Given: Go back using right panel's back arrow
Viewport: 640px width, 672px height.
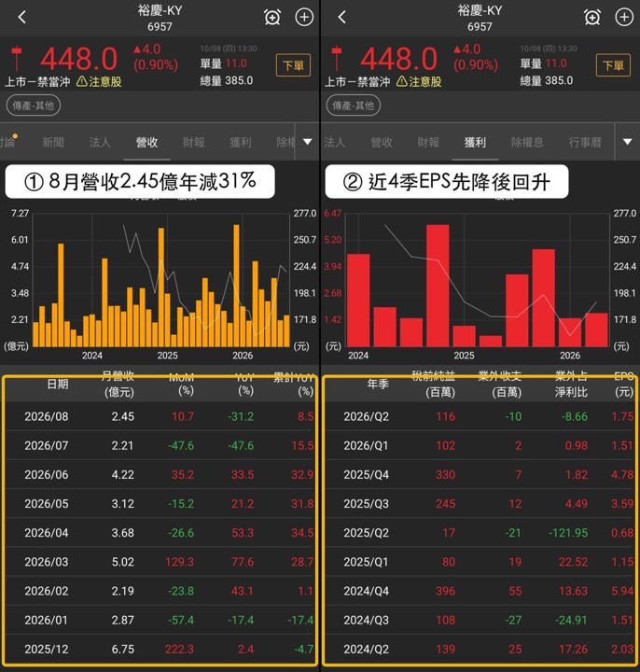Looking at the screenshot, I should (341, 17).
